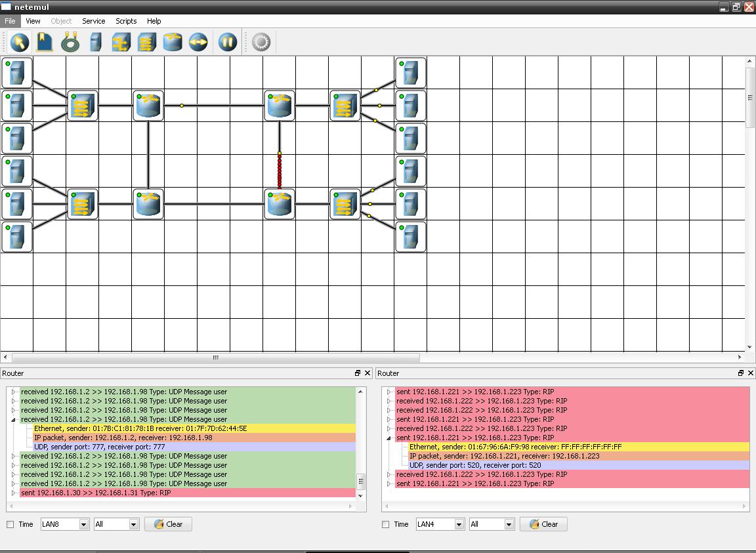This screenshot has height=553, width=756.
Task: Select the send data tool
Action: click(198, 43)
